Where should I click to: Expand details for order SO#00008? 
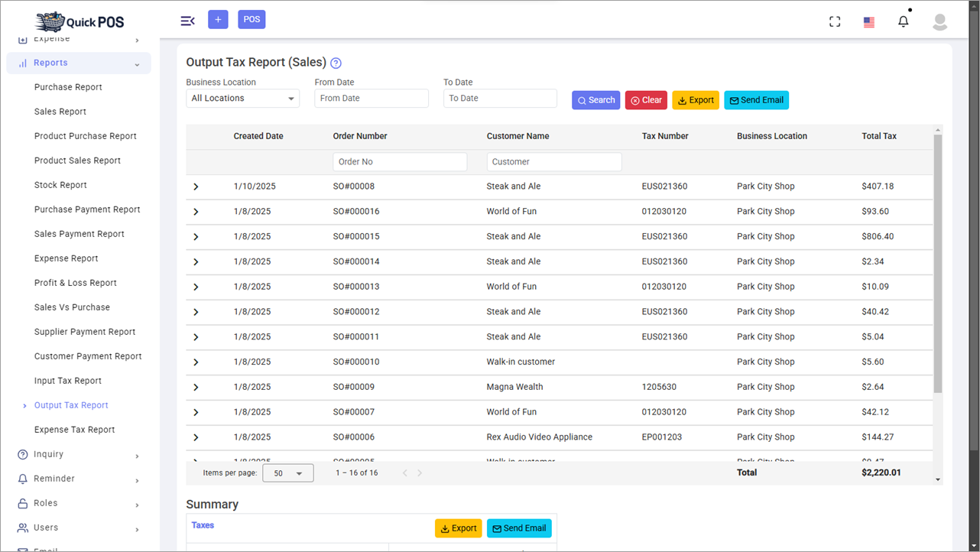tap(196, 186)
